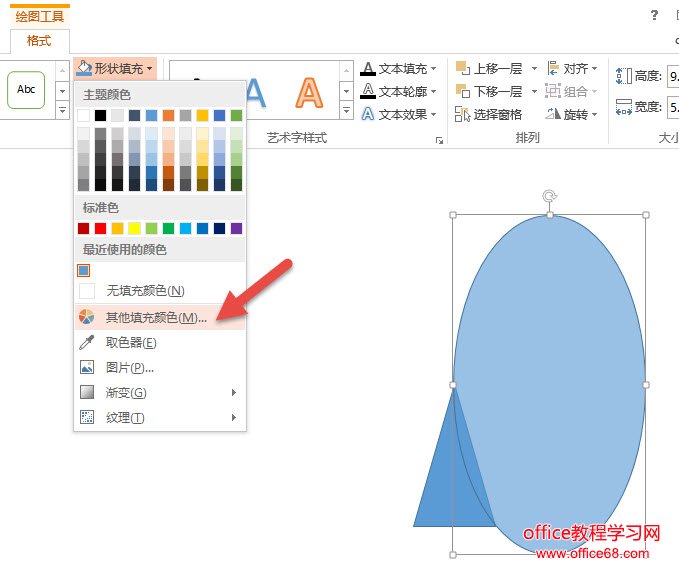This screenshot has width=679, height=570.
Task: Pick the gold theme color swatch
Action: pos(202,115)
